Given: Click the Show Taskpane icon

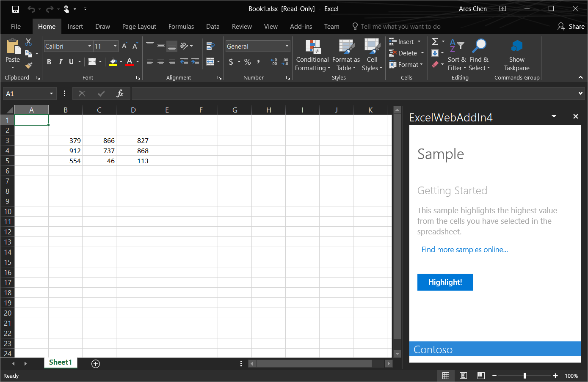Looking at the screenshot, I should (x=516, y=46).
